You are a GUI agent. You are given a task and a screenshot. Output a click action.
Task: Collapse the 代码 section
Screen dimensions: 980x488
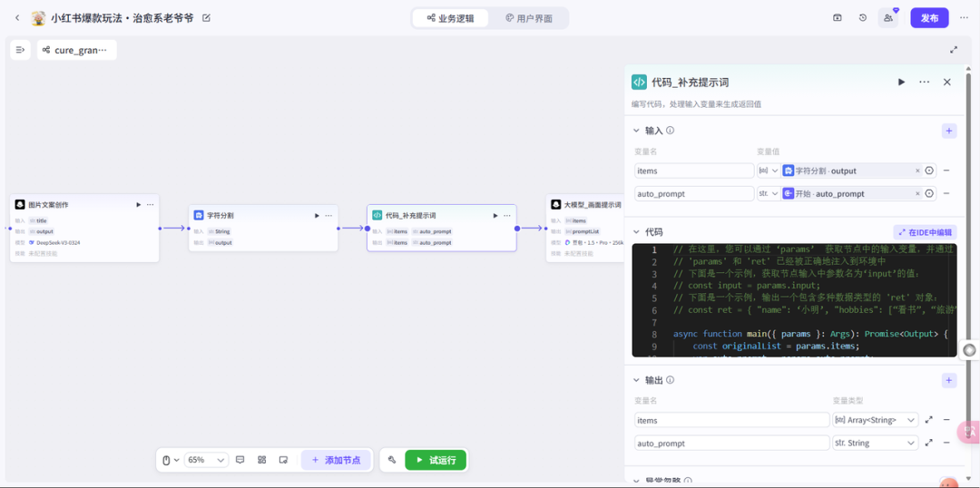click(637, 232)
